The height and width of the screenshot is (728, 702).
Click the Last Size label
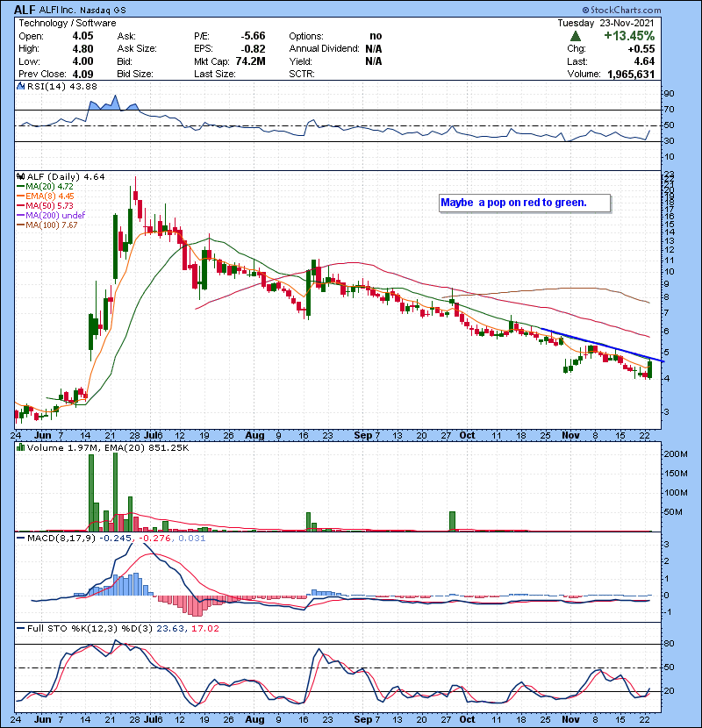[215, 75]
